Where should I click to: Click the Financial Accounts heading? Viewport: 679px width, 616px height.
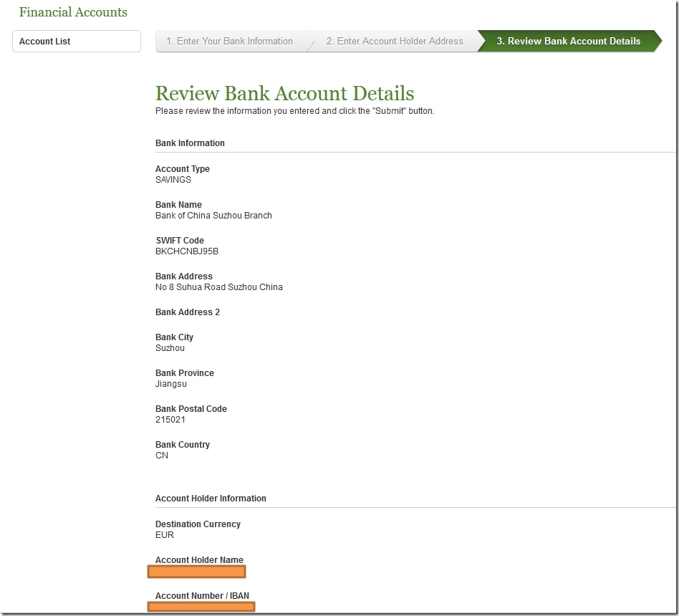click(73, 12)
